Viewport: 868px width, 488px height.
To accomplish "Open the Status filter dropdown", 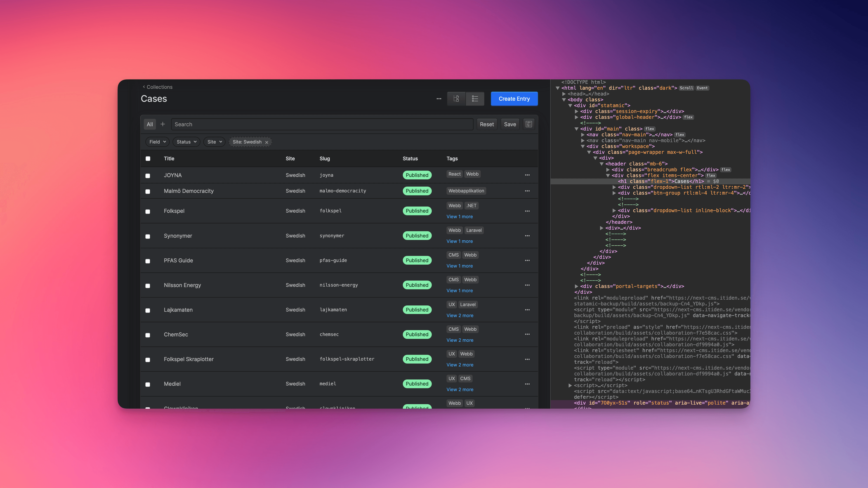I will point(186,142).
